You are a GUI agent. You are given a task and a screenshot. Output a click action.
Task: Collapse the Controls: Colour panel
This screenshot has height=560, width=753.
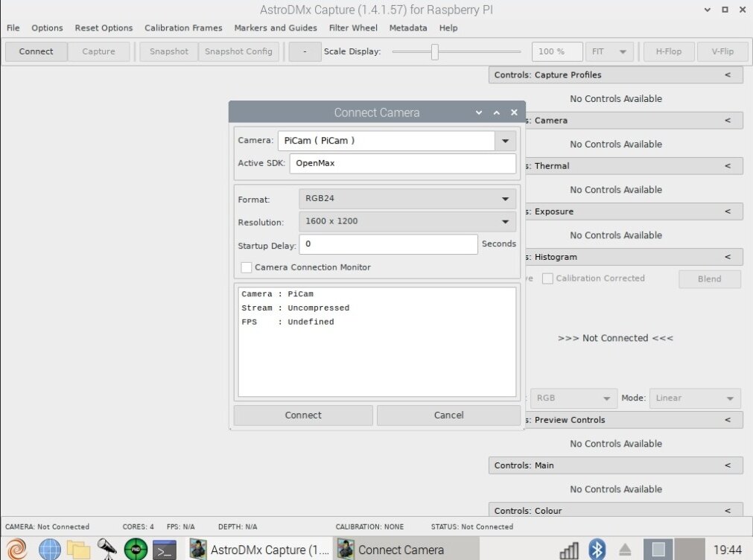pyautogui.click(x=728, y=511)
